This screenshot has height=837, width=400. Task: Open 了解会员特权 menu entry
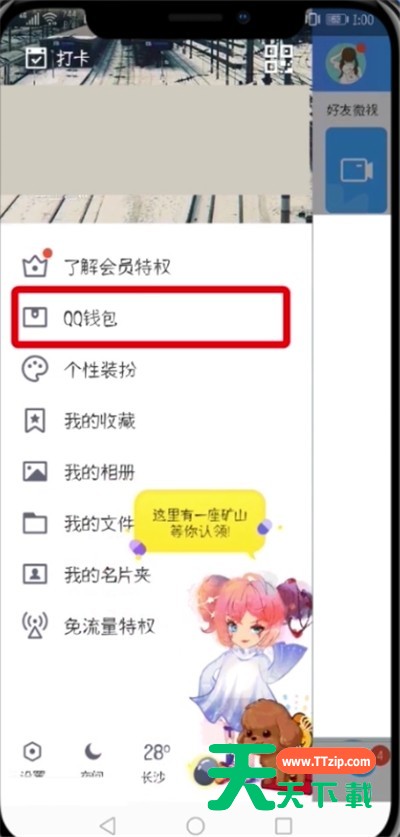pos(117,266)
